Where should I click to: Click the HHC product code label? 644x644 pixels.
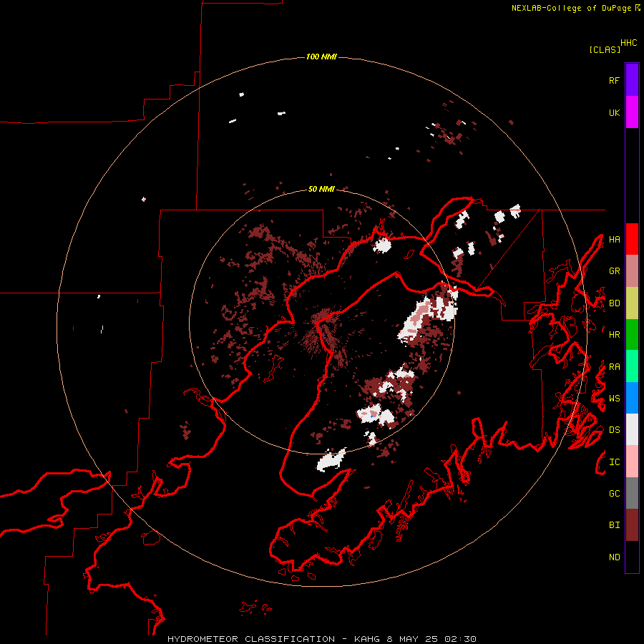click(629, 43)
